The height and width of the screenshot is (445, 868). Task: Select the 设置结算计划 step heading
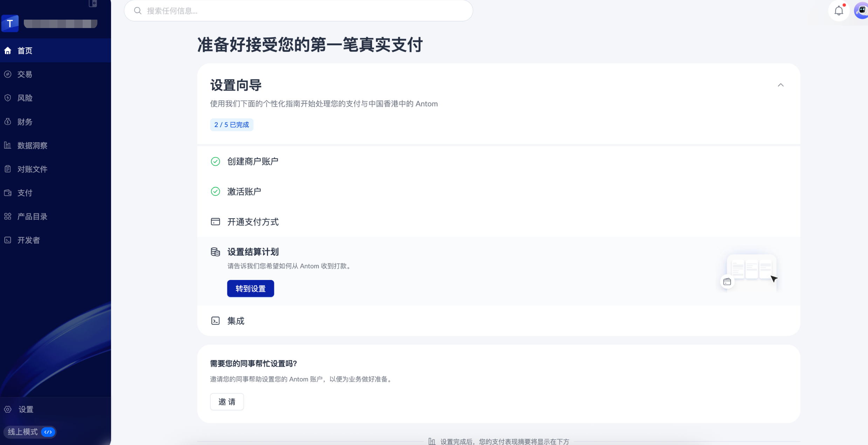(x=253, y=252)
